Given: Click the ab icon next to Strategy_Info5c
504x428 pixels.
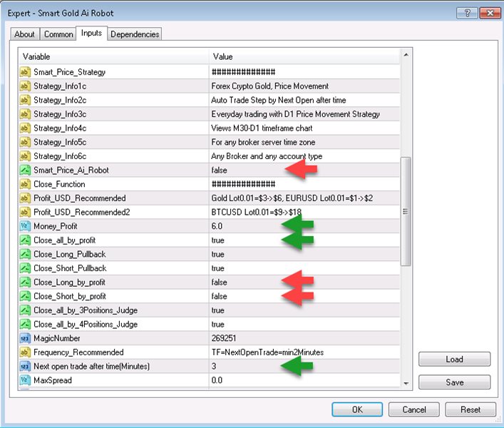Looking at the screenshot, I should 25,142.
